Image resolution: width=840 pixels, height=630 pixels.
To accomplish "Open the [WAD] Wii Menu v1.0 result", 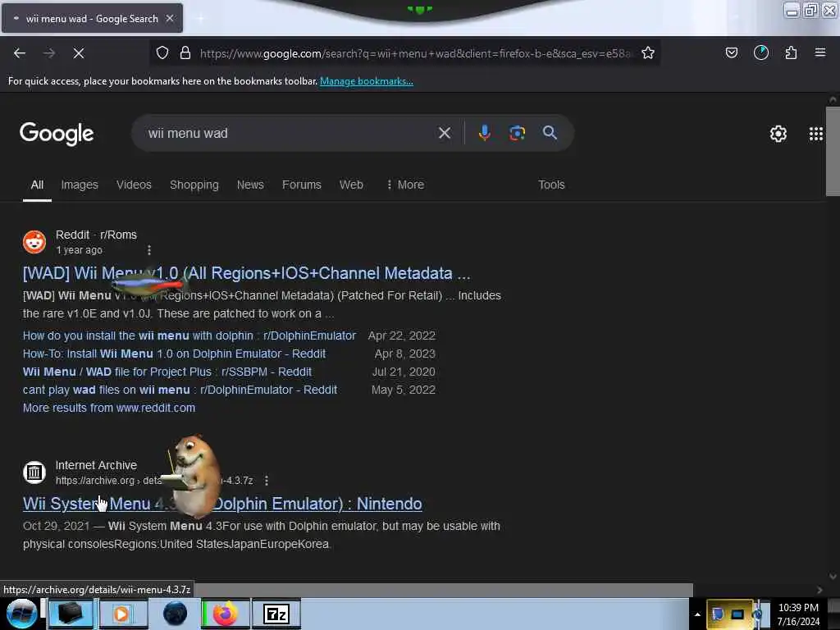I will (246, 273).
